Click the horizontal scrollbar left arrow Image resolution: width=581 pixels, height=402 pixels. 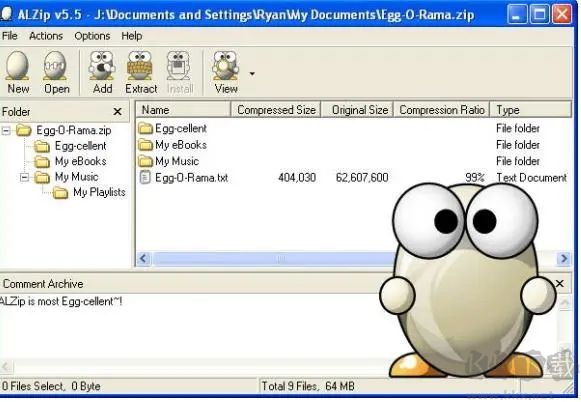point(144,259)
